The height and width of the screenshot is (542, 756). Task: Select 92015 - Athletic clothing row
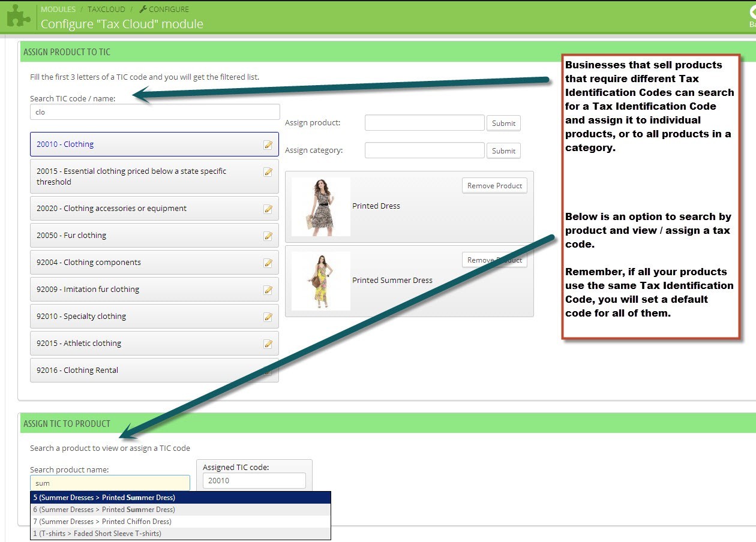(x=154, y=344)
